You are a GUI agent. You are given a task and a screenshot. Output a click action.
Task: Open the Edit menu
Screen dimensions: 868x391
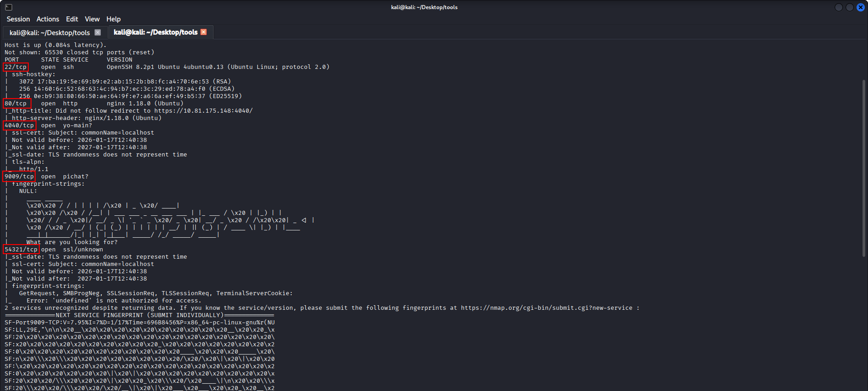pyautogui.click(x=72, y=19)
